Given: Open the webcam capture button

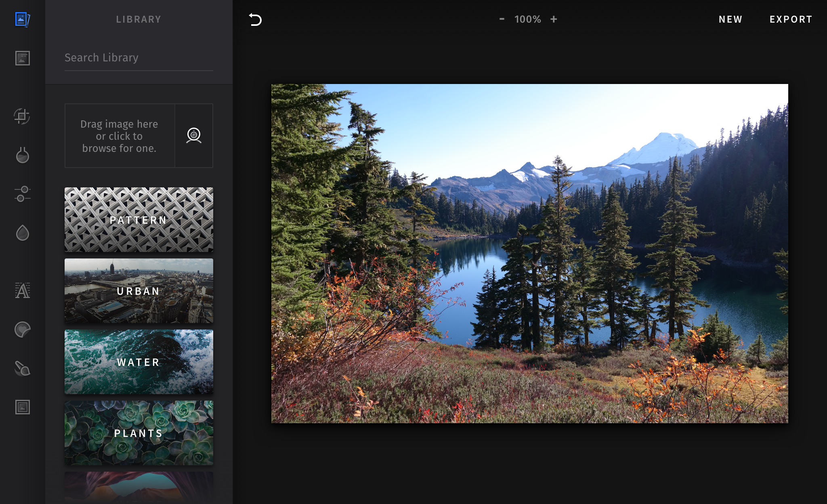Looking at the screenshot, I should (194, 136).
